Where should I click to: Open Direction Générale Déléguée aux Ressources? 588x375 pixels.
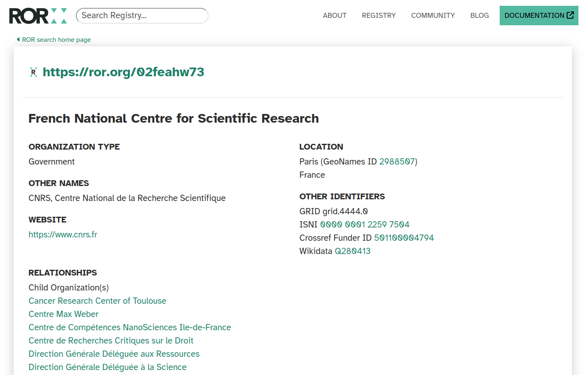(114, 354)
